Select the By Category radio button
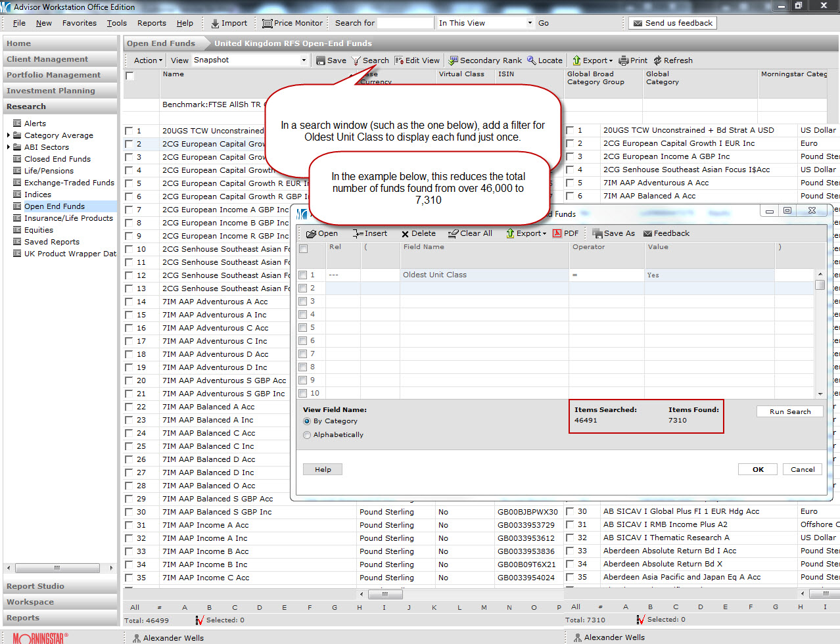840x644 pixels. pos(307,421)
